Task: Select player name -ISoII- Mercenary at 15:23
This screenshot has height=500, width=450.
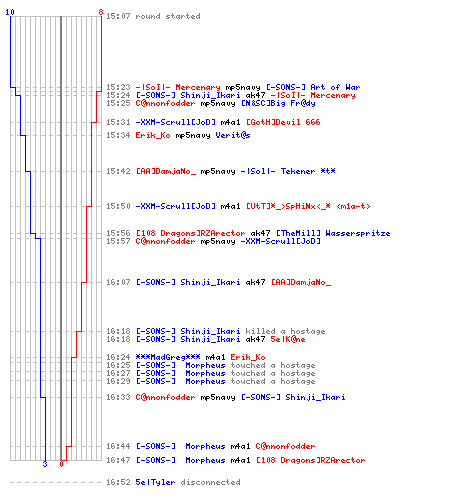Action: click(x=178, y=87)
